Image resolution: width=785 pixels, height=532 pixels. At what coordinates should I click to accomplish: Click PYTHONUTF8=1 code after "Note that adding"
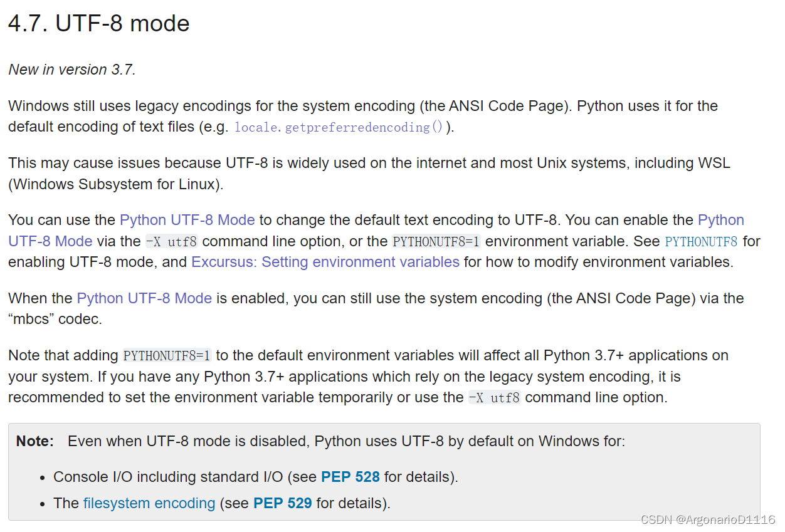(x=167, y=356)
